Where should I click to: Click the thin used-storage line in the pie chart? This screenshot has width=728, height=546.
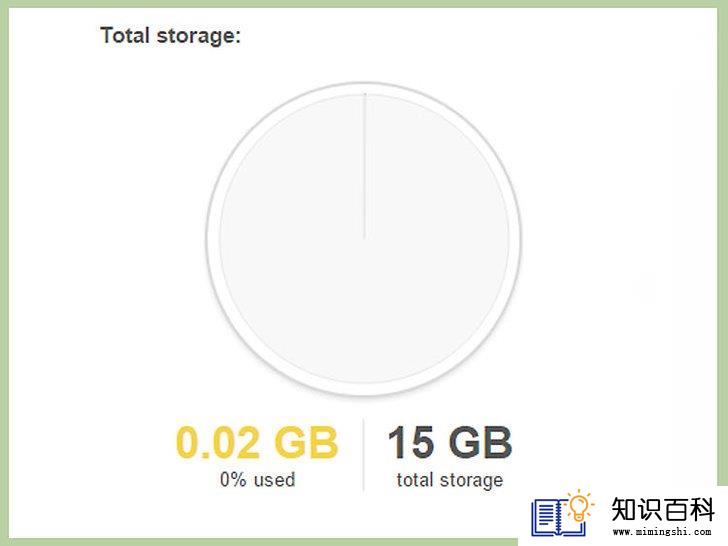click(x=364, y=166)
